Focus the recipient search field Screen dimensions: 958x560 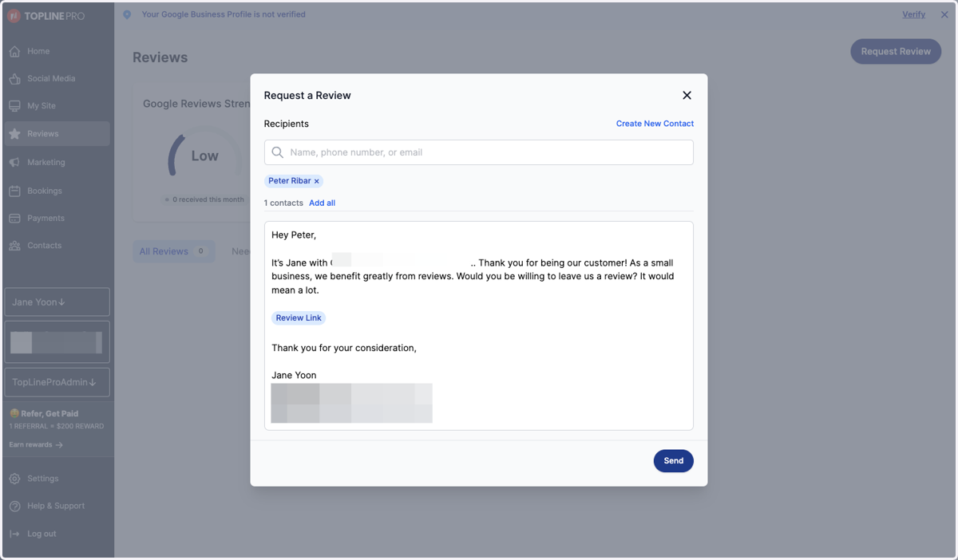point(478,152)
